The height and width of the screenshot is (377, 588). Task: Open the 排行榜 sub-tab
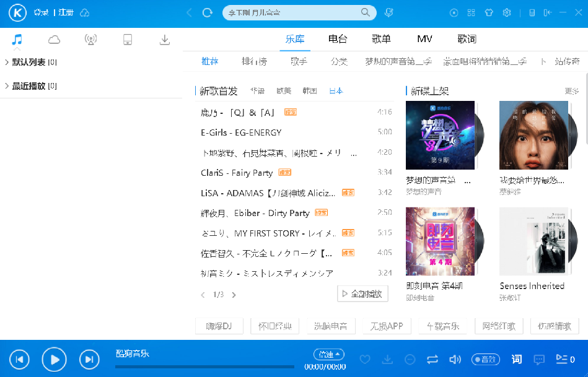pos(254,61)
